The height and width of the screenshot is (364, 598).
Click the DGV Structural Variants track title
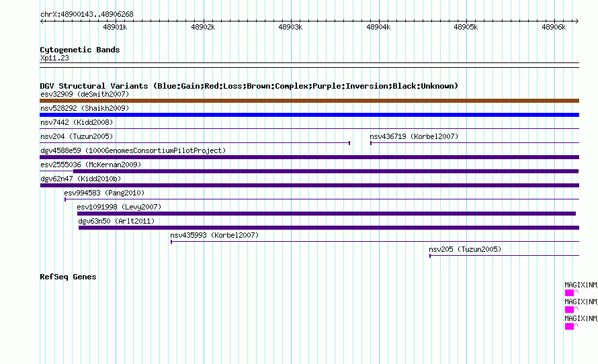(x=249, y=86)
